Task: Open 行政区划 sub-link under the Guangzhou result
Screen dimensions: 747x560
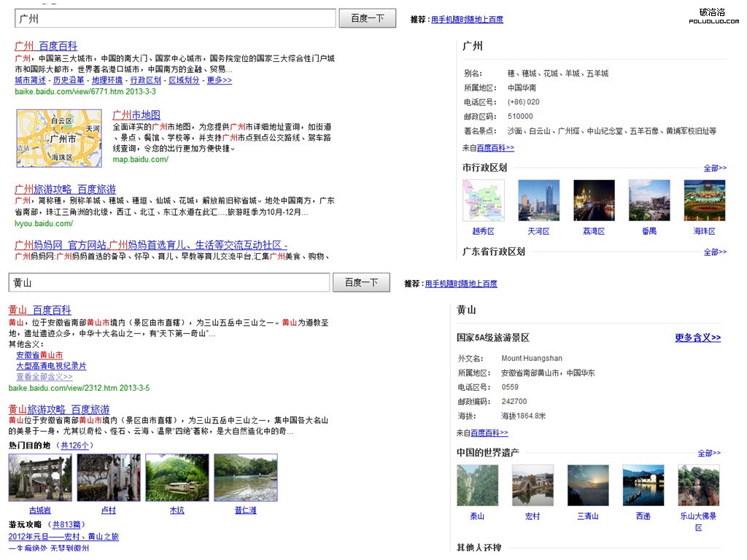Action: [145, 80]
